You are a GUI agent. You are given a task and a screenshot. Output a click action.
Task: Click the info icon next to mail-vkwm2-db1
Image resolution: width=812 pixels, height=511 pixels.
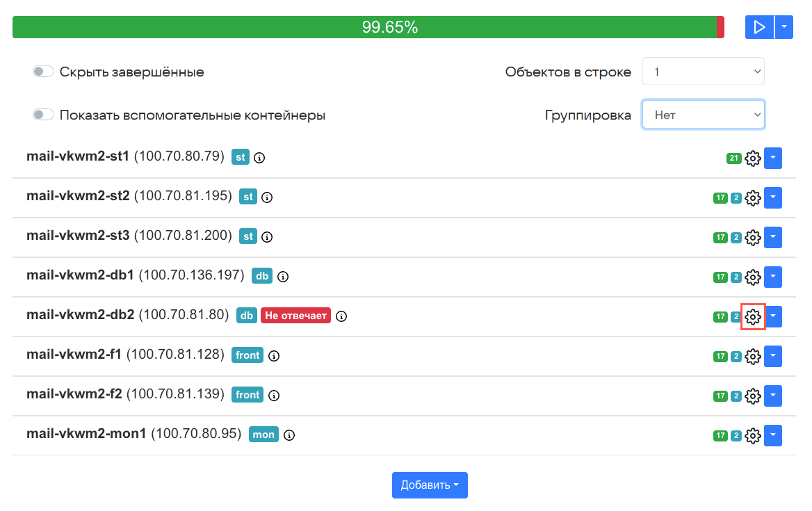click(x=283, y=277)
